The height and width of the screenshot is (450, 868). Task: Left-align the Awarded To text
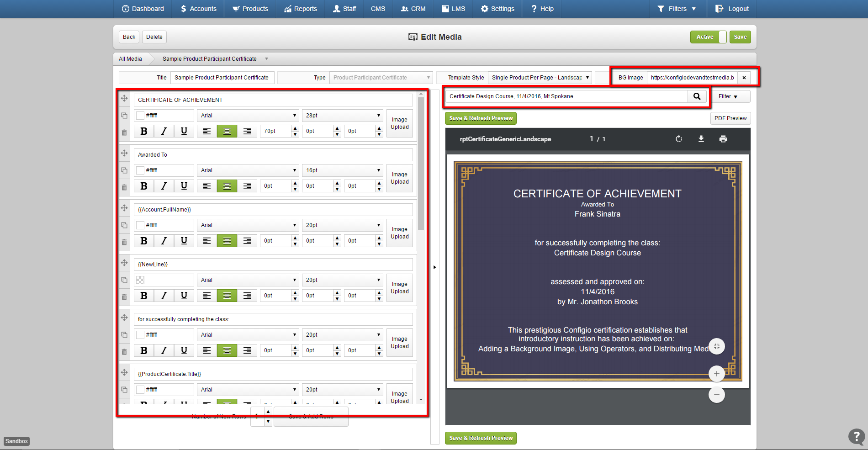point(207,186)
